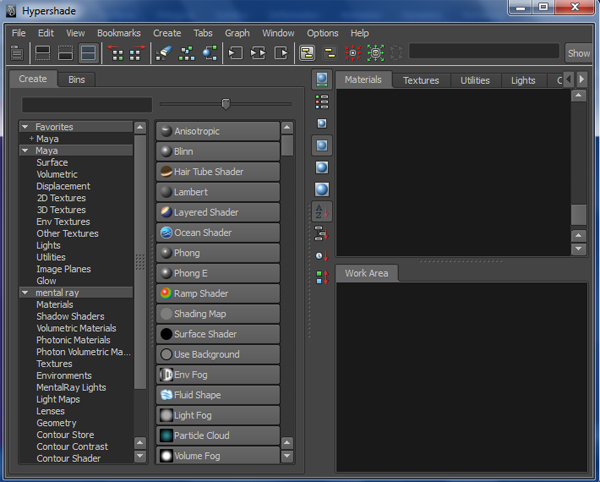The height and width of the screenshot is (482, 600).
Task: Click Sort by type icon
Action: coord(322,233)
